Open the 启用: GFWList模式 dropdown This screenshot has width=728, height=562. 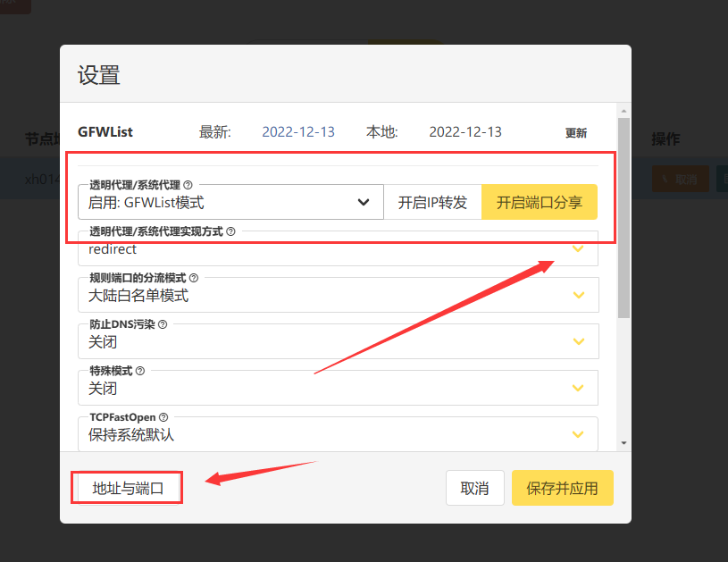point(230,203)
